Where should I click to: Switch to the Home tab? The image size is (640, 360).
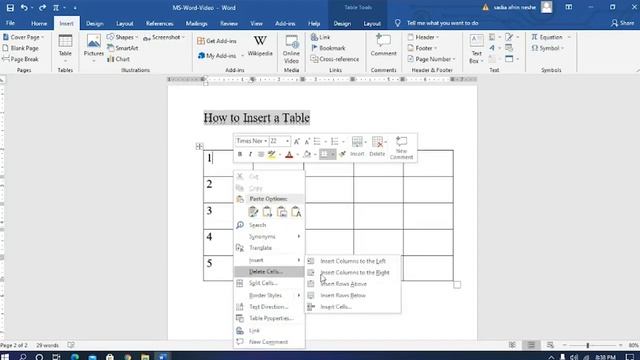point(39,24)
